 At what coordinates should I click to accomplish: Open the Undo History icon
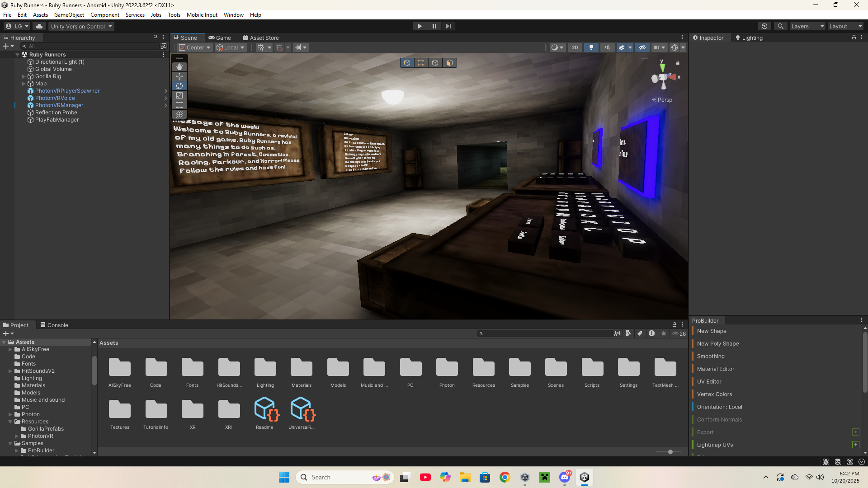764,26
